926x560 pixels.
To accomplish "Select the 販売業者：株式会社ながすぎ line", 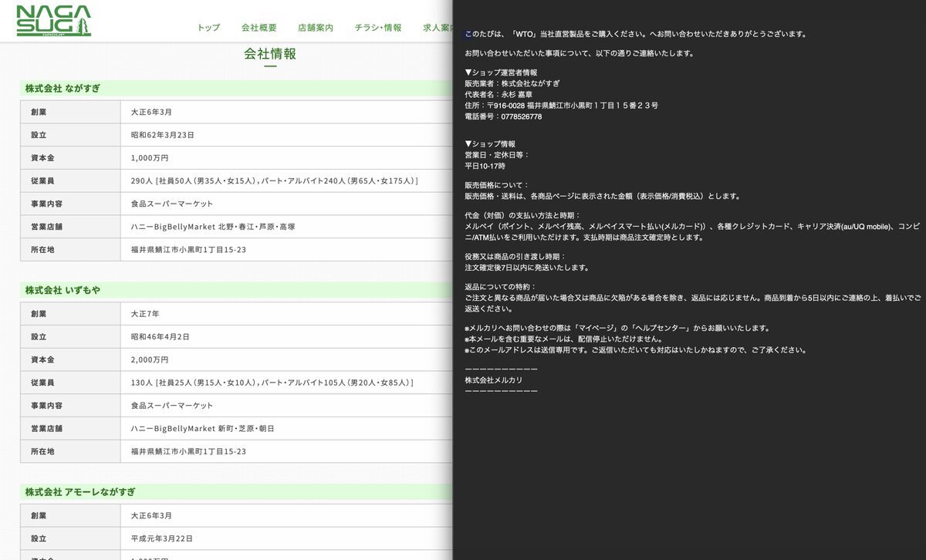I will pos(512,83).
